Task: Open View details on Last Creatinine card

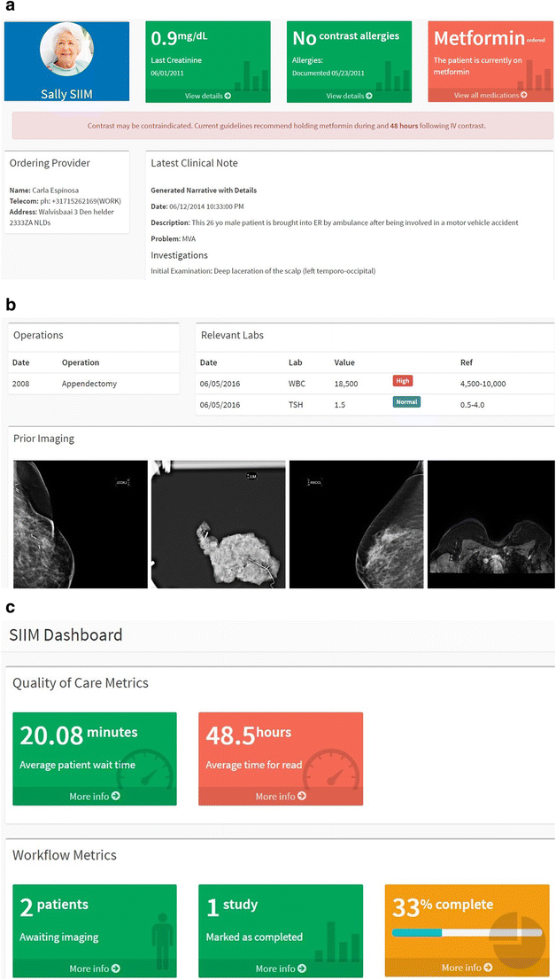Action: 208,95
